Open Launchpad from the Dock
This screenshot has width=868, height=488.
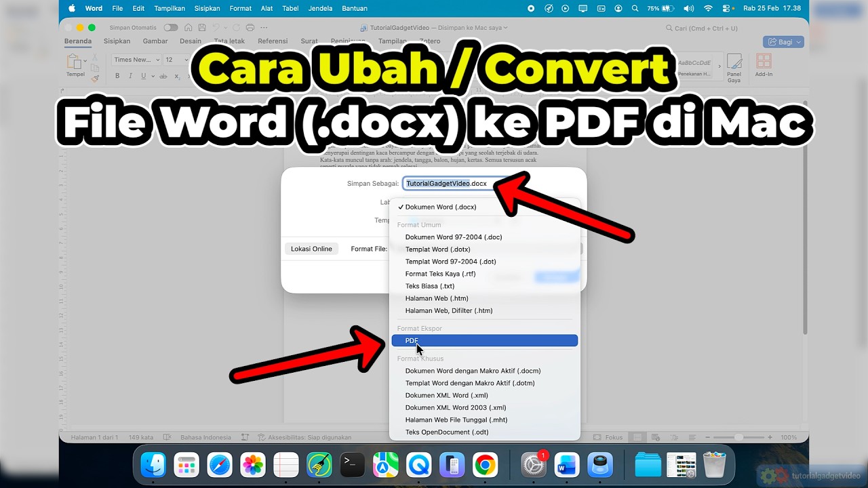point(186,465)
